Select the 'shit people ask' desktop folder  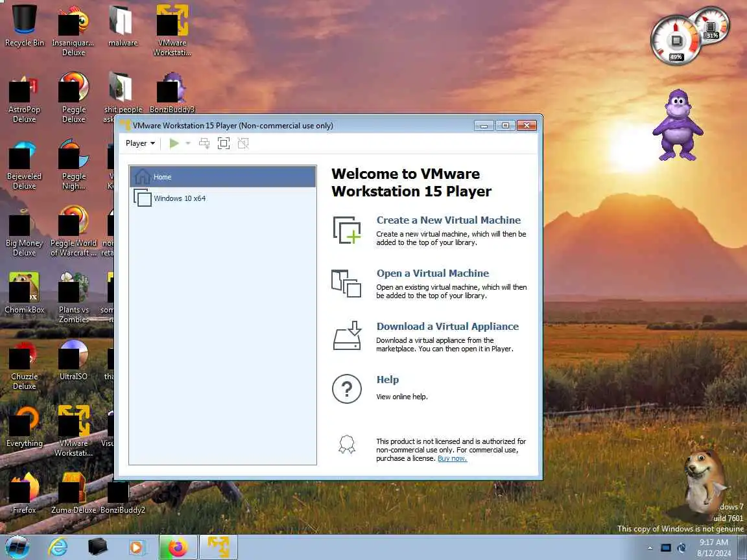point(123,97)
